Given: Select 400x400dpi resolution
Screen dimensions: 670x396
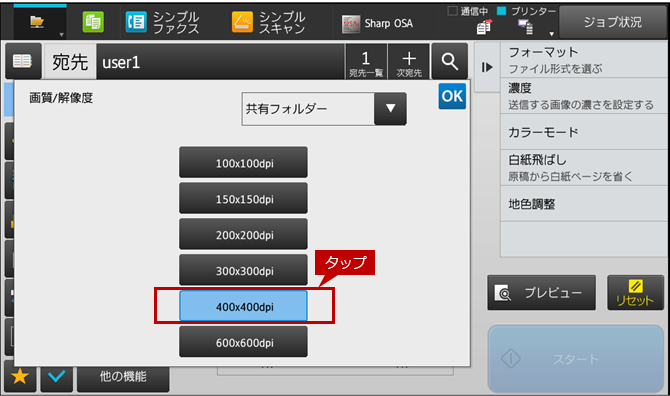Looking at the screenshot, I should click(x=243, y=306).
